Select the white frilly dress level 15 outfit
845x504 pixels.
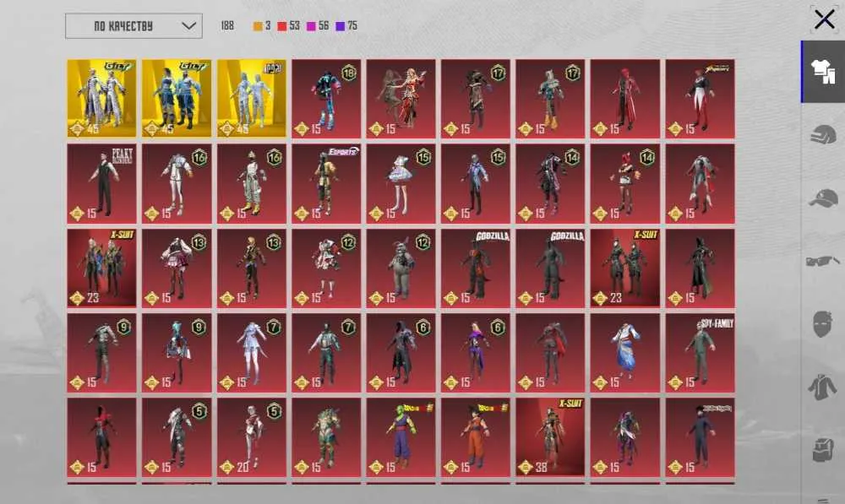401,183
